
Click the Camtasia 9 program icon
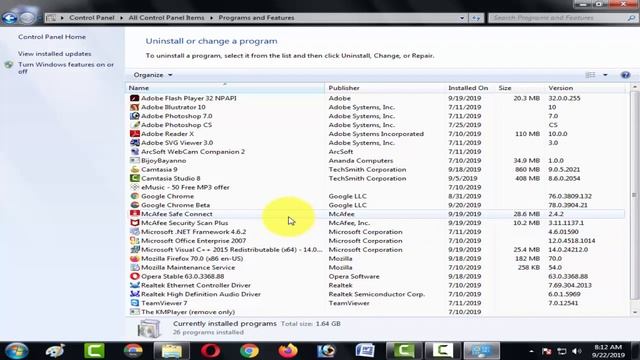(x=134, y=169)
